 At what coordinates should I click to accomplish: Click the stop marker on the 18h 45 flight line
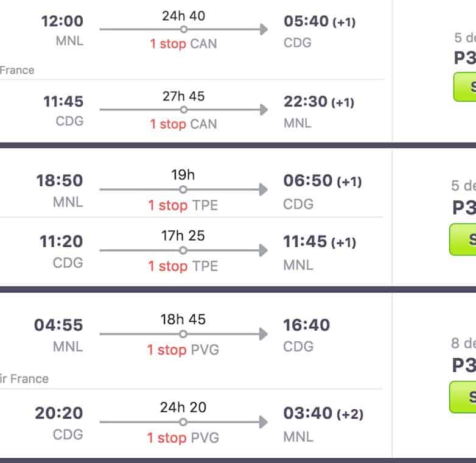click(183, 334)
